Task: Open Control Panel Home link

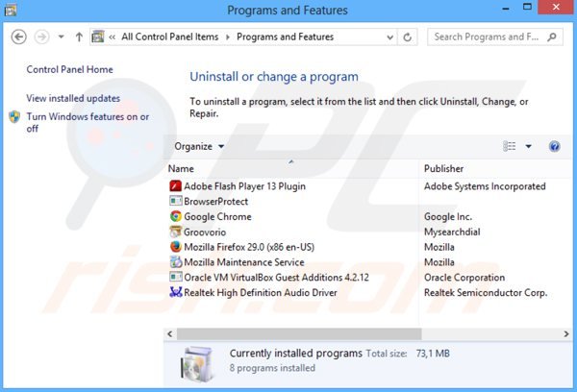Action: (69, 69)
